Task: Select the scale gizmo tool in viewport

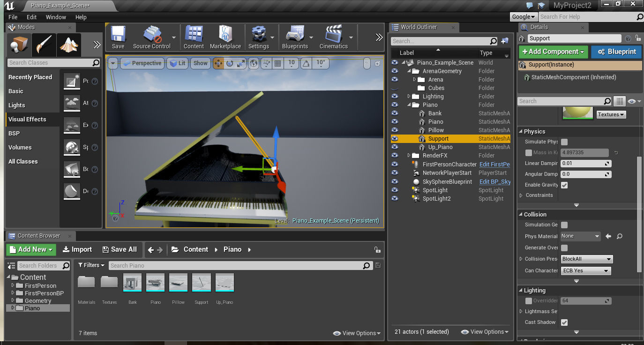Action: 241,63
